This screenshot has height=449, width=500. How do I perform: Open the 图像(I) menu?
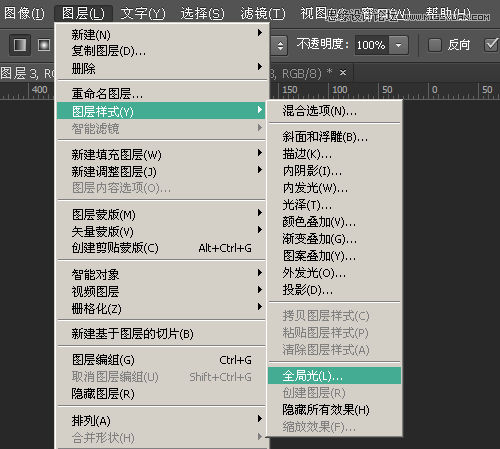pyautogui.click(x=24, y=14)
